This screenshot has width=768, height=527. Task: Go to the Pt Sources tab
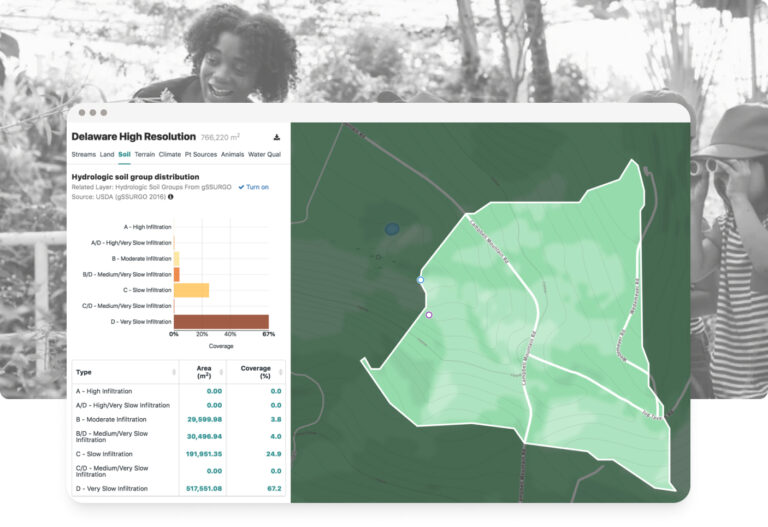click(x=200, y=155)
